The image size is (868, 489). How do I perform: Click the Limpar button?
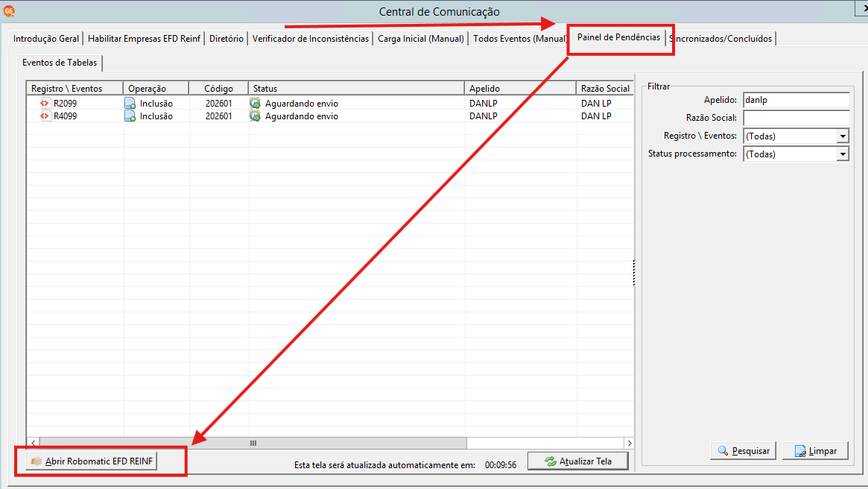[815, 451]
